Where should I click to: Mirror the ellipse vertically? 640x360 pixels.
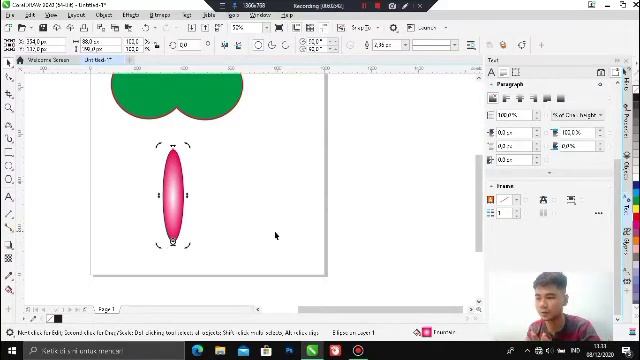click(239, 45)
